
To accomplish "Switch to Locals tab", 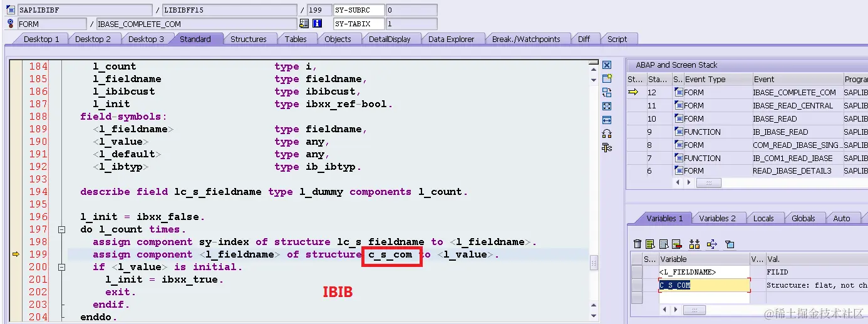I will pyautogui.click(x=763, y=218).
